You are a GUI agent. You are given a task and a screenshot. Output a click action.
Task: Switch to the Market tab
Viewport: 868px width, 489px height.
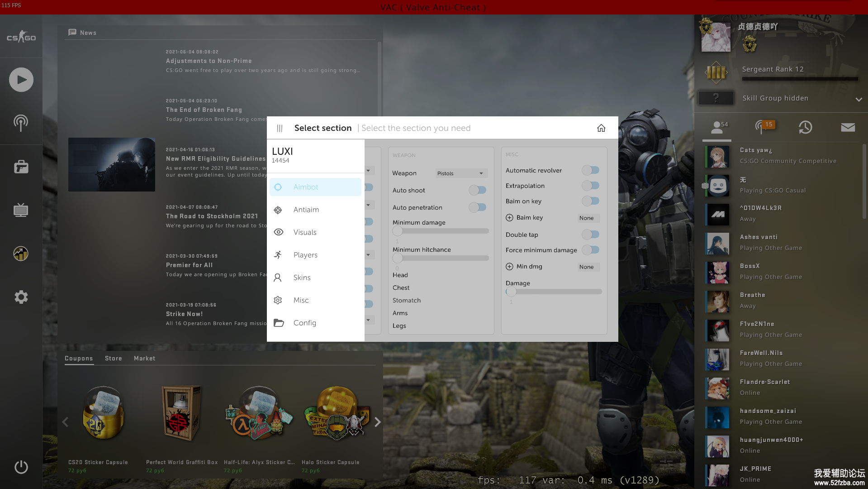(x=144, y=358)
